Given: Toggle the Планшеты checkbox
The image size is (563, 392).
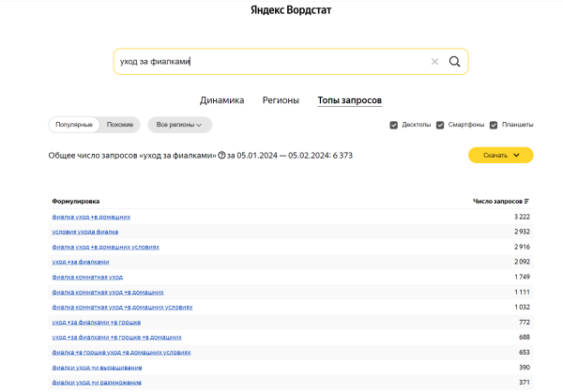Looking at the screenshot, I should tap(494, 125).
